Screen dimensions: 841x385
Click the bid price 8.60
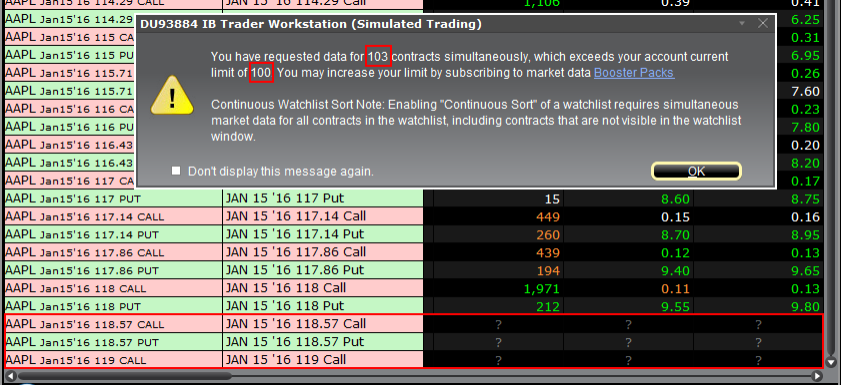675,199
